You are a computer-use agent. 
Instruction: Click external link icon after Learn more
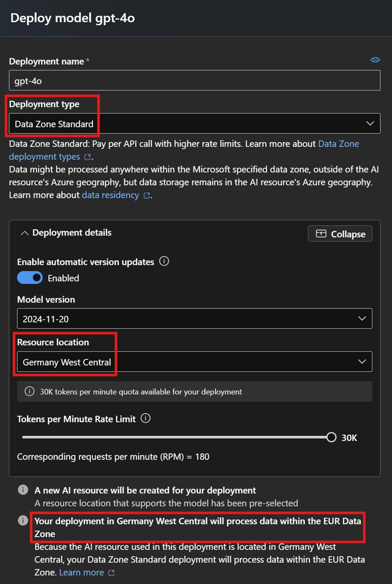click(112, 573)
